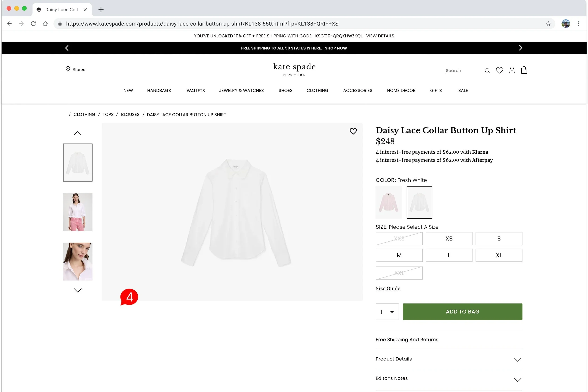588x392 pixels.
Task: Open the quantity dropdown
Action: 387,312
